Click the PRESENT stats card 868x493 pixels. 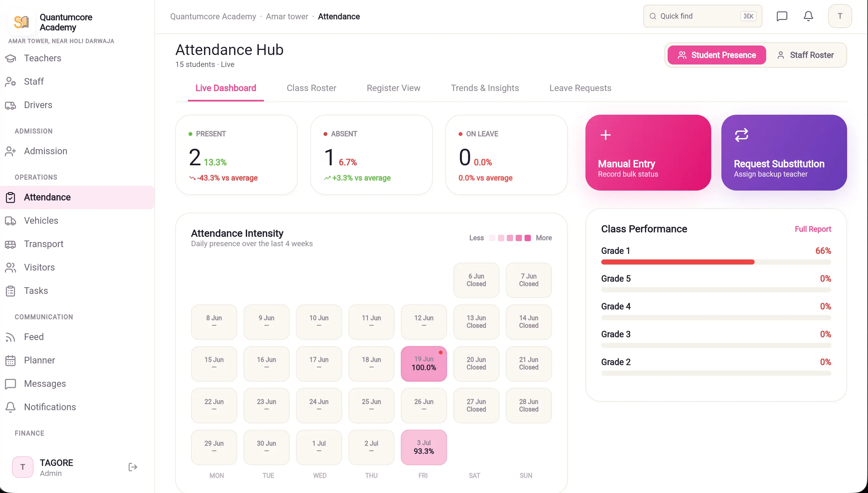(236, 155)
